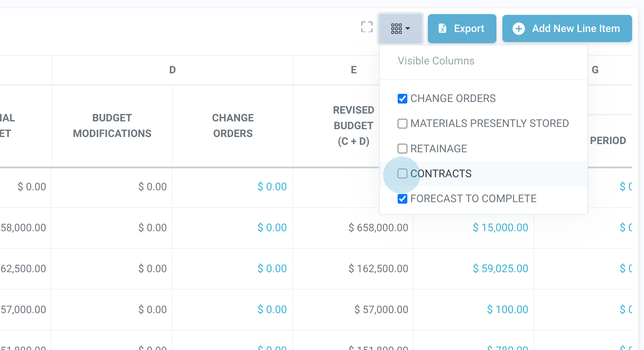This screenshot has width=644, height=350.
Task: Open the $ 59,025.00 amount link
Action: [x=500, y=268]
